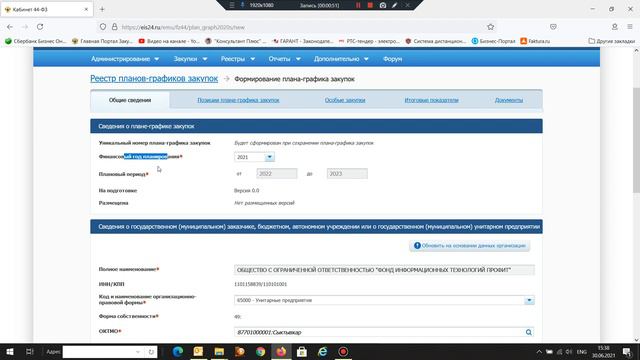The width and height of the screenshot is (640, 360).
Task: Show hidden system tray icons
Action: pyautogui.click(x=539, y=352)
